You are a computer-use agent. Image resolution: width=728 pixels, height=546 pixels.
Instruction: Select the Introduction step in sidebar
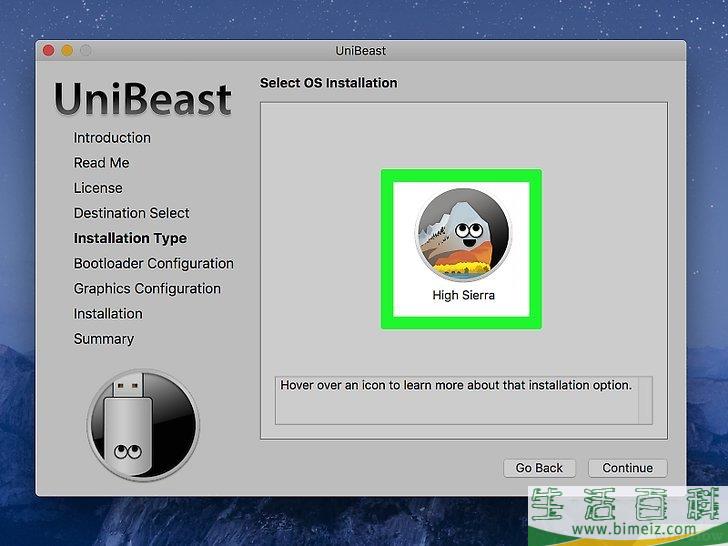pos(112,138)
